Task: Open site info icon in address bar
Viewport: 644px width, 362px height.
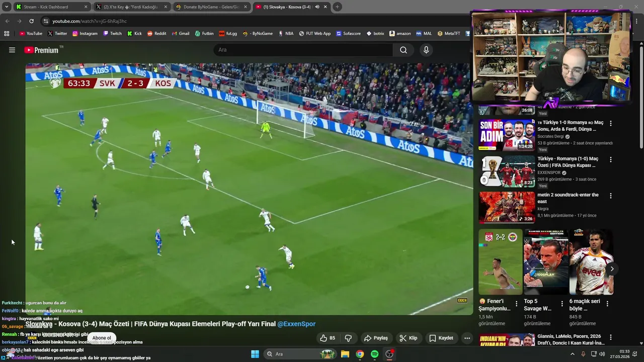Action: pos(46,21)
